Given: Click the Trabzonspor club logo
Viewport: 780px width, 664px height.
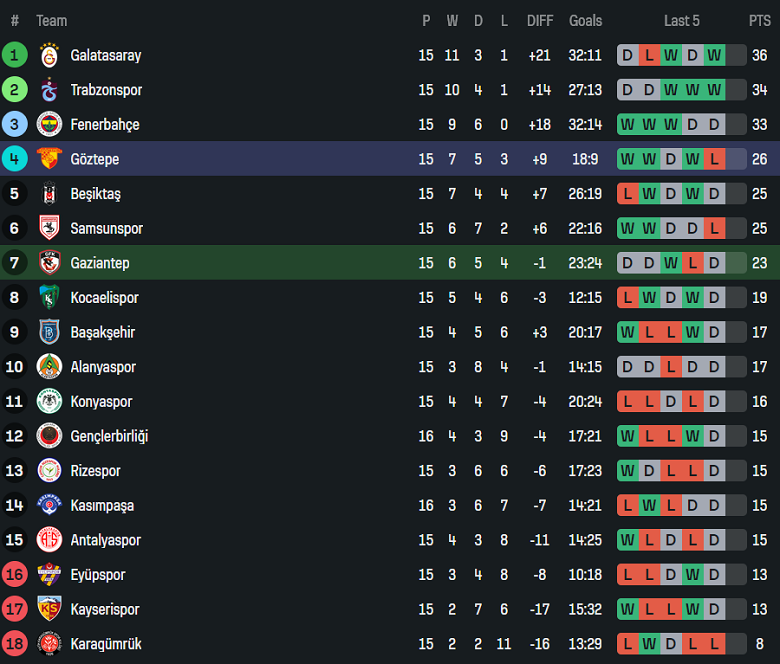Looking at the screenshot, I should pyautogui.click(x=49, y=90).
